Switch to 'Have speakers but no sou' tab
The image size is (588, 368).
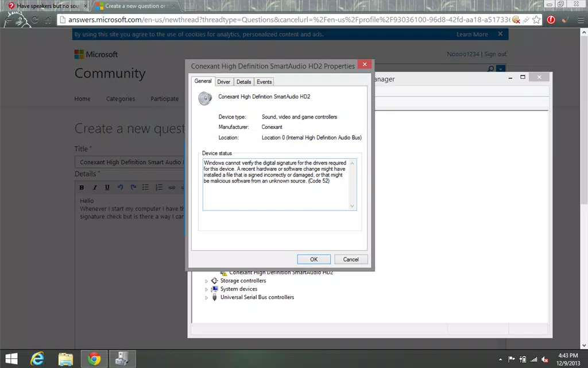(x=48, y=6)
